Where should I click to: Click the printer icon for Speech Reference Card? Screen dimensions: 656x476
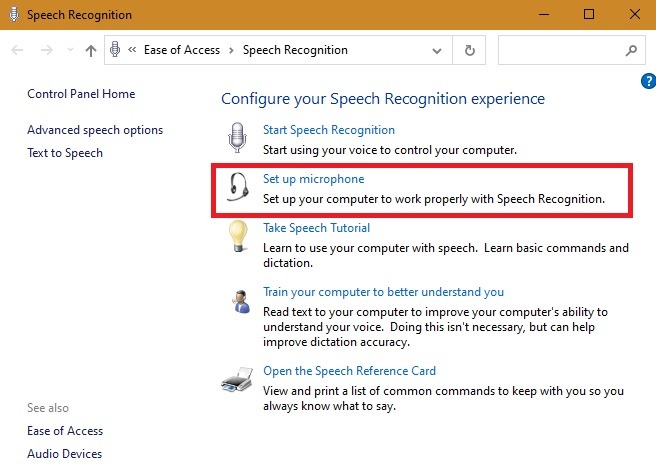coord(237,379)
